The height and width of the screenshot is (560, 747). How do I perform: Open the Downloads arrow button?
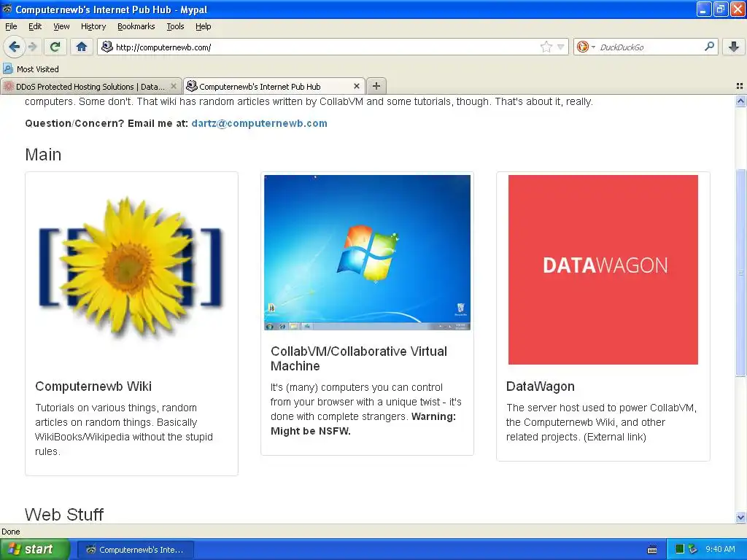coord(734,47)
